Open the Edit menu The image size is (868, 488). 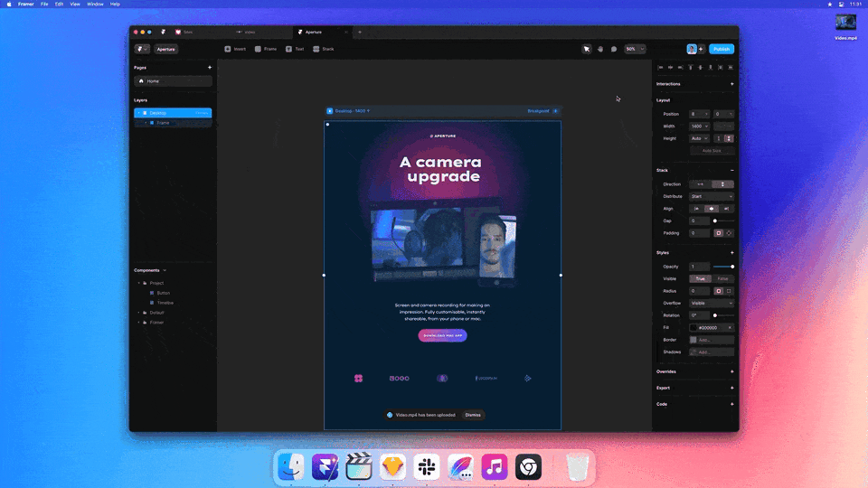tap(59, 4)
